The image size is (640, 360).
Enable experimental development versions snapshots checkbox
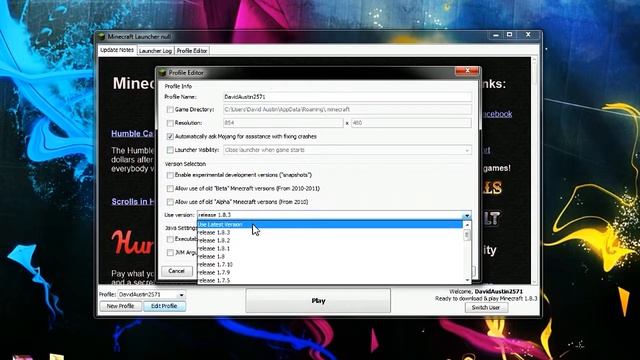pyautogui.click(x=170, y=175)
